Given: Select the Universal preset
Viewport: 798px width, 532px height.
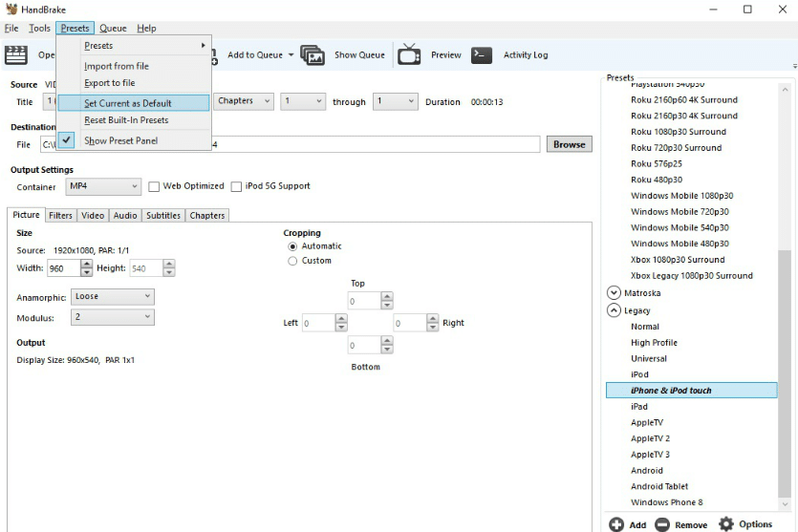Looking at the screenshot, I should click(x=649, y=358).
